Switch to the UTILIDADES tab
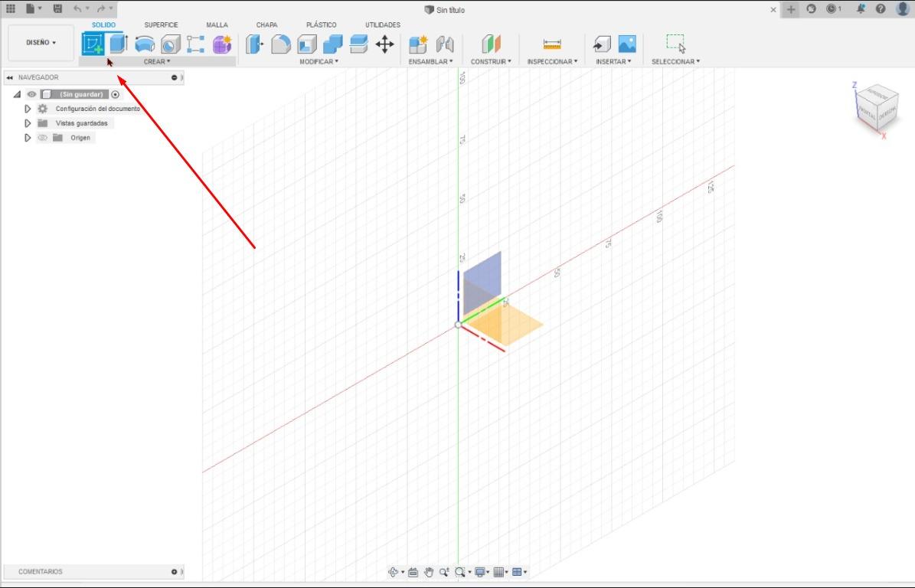915x588 pixels. (383, 25)
